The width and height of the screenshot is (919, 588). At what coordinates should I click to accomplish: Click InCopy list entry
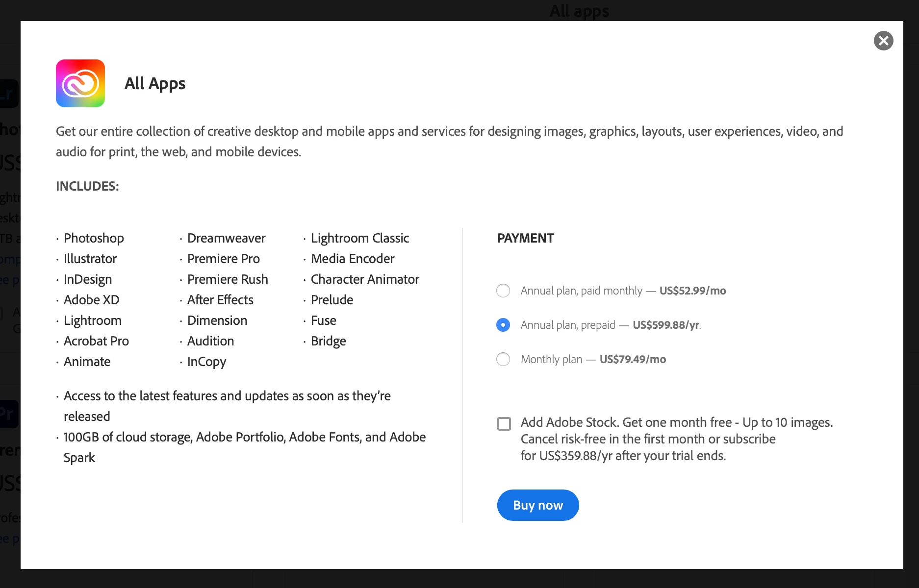point(207,362)
